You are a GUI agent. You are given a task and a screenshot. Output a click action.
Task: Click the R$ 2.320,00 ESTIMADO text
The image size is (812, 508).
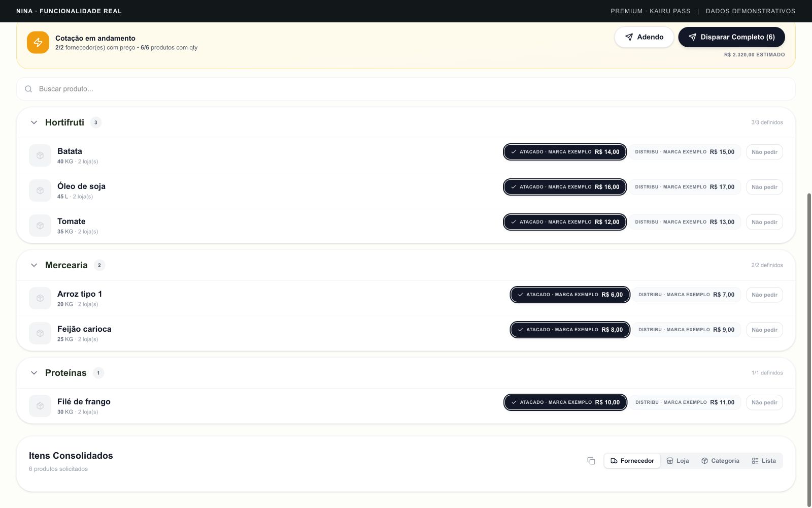pyautogui.click(x=754, y=55)
